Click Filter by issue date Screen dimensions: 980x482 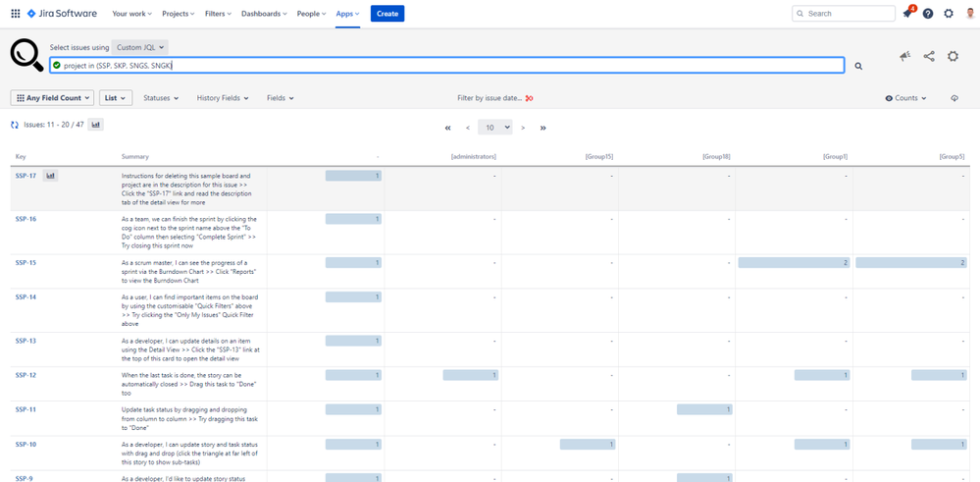(x=490, y=98)
